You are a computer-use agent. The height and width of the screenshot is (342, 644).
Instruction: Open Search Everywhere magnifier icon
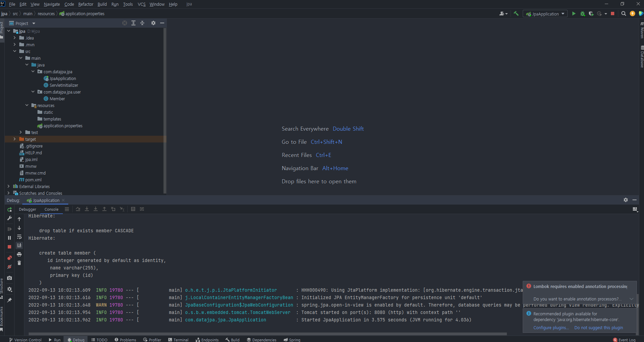pyautogui.click(x=624, y=14)
